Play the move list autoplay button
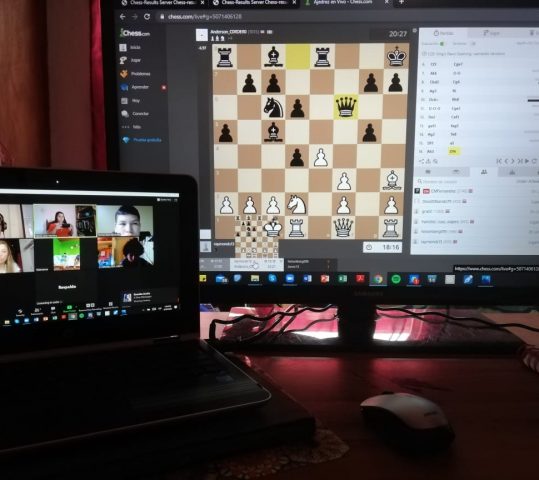The image size is (539, 480). (527, 161)
